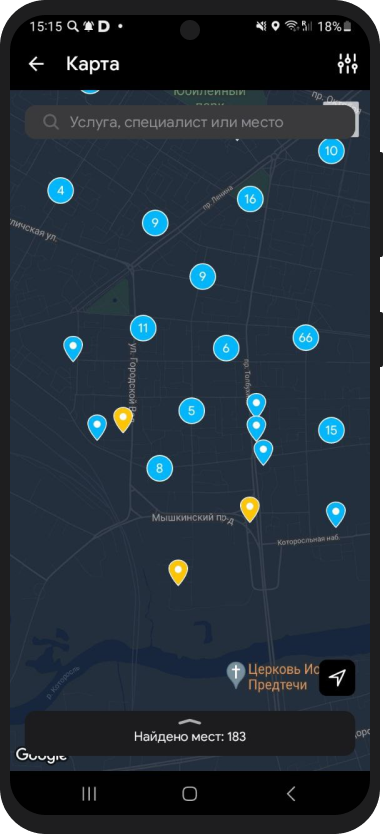Image resolution: width=383 pixels, height=834 pixels.
Task: Tap the Android back navigation button
Action: coord(290,794)
